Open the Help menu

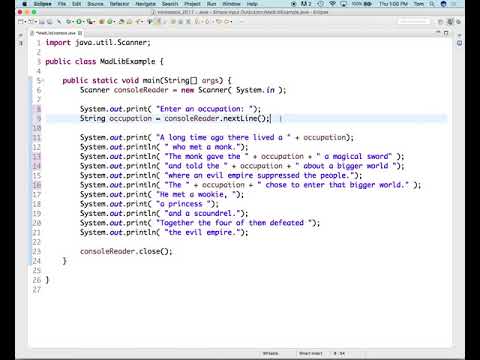(x=252, y=4)
